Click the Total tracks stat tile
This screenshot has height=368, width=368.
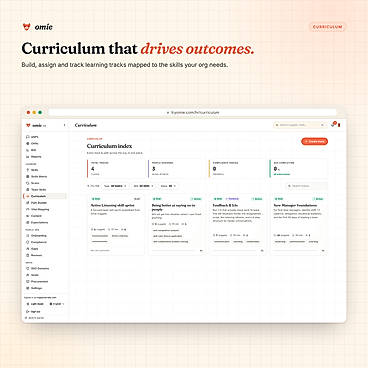pyautogui.click(x=116, y=168)
